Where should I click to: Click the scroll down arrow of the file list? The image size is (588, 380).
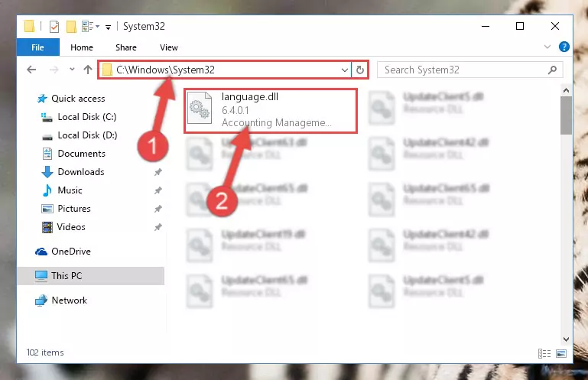tap(566, 339)
